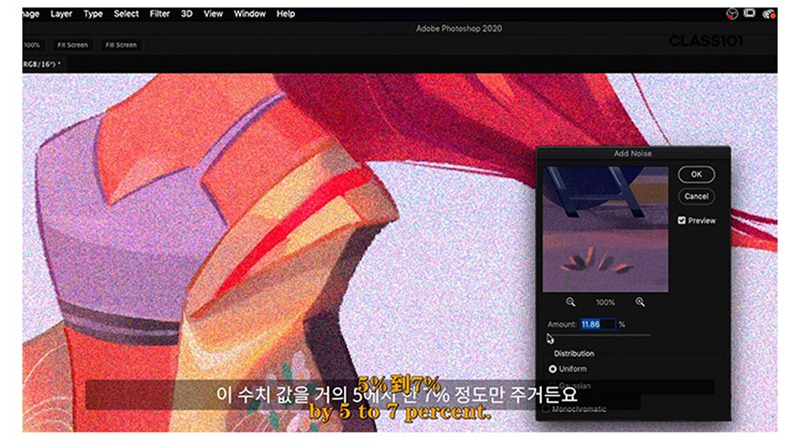This screenshot has width=800, height=447.
Task: Open the Help menu
Action: pyautogui.click(x=286, y=14)
